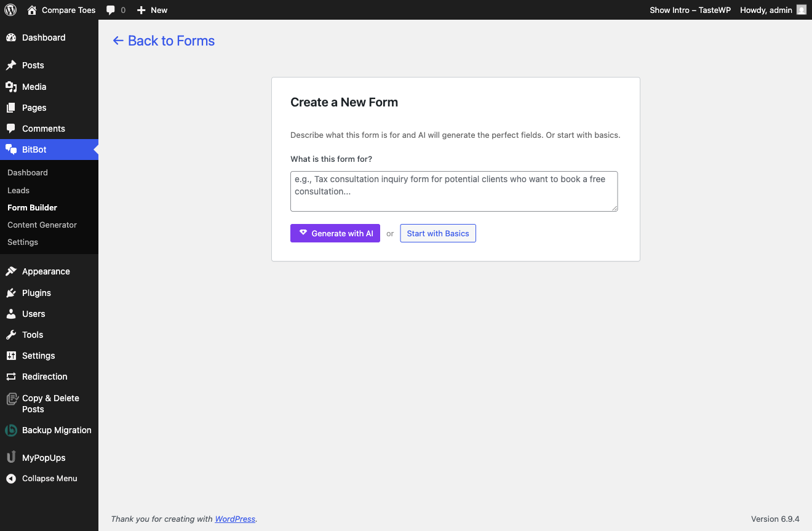
Task: Open the Media library icon
Action: click(x=12, y=87)
